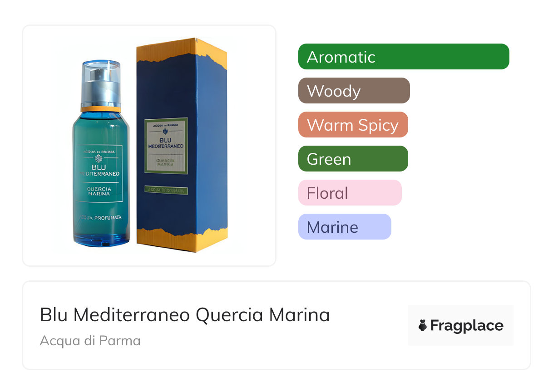Select the Aromatic accord bar
The width and height of the screenshot is (553, 392).
pyautogui.click(x=404, y=57)
